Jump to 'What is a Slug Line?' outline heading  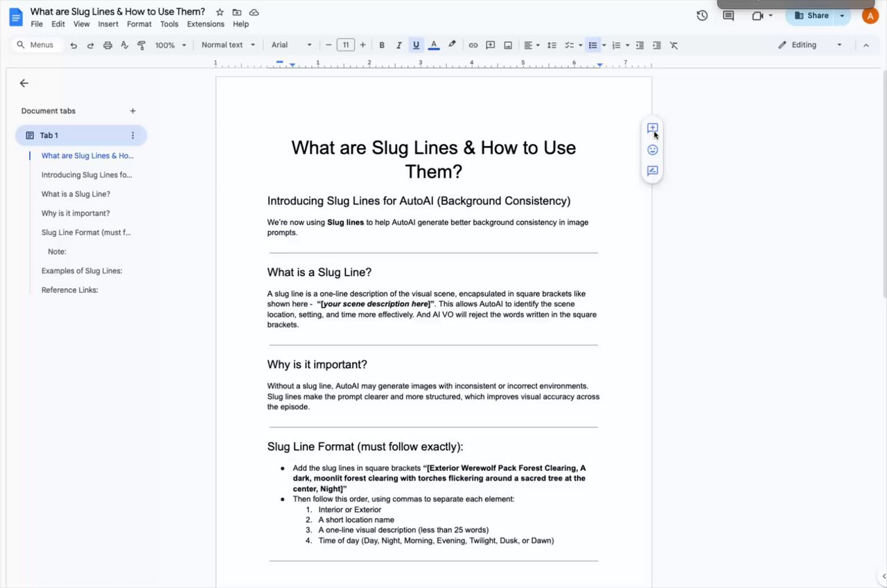click(x=76, y=194)
